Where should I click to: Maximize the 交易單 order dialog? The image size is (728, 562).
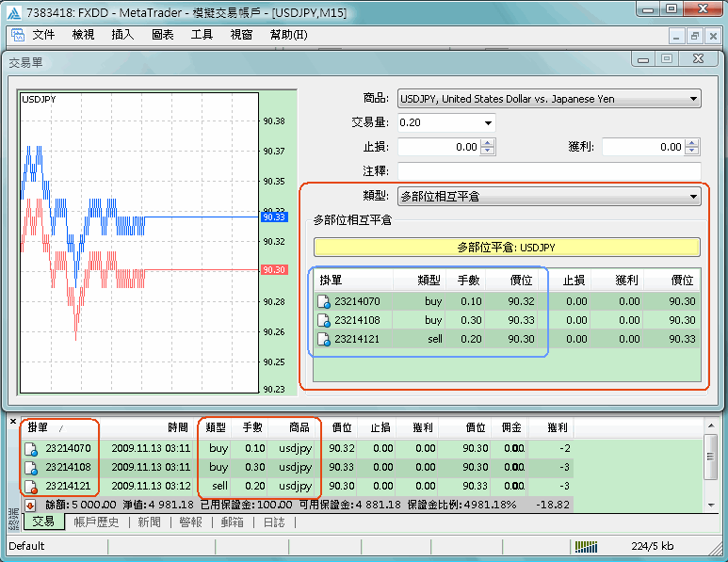pos(667,59)
